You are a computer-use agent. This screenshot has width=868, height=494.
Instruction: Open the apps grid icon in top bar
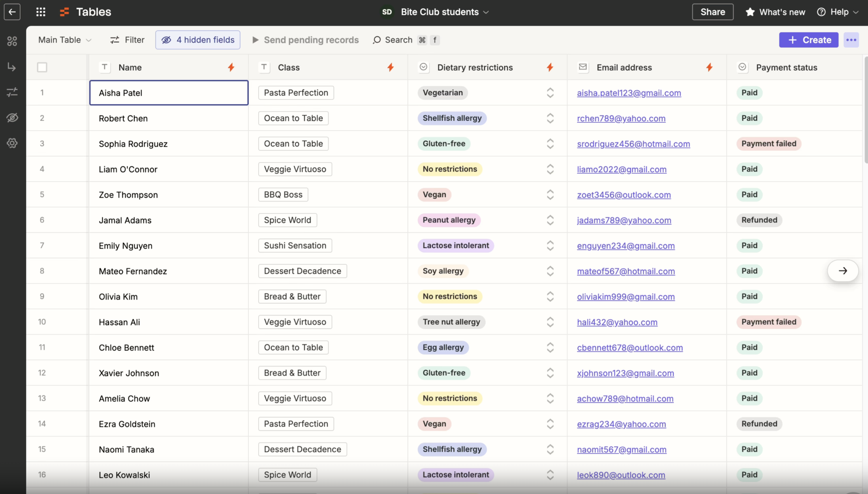41,12
